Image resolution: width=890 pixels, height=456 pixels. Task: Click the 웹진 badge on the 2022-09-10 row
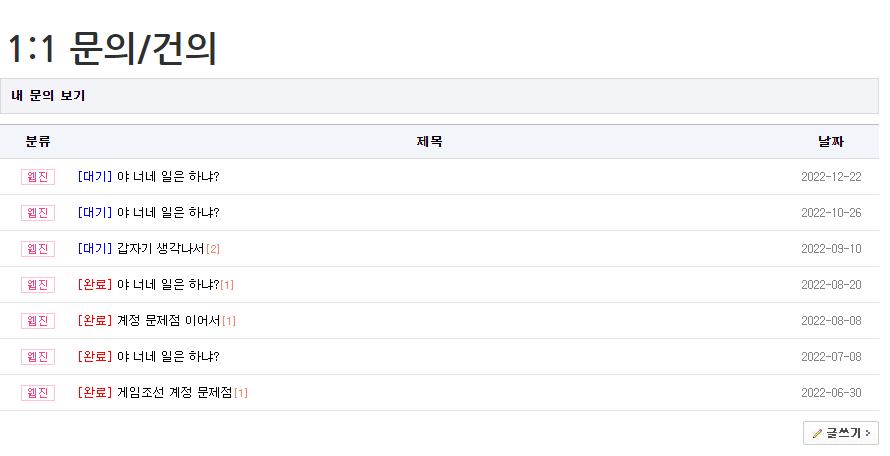coord(38,249)
